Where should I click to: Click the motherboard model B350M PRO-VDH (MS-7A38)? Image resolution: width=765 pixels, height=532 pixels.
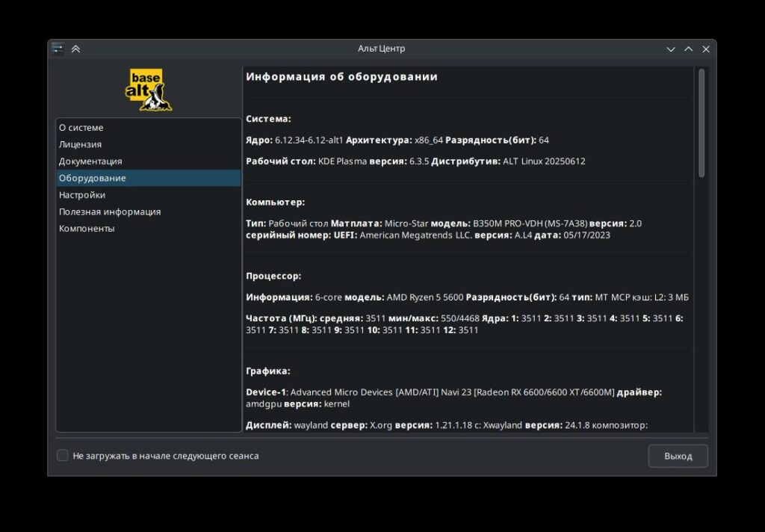[x=530, y=223]
